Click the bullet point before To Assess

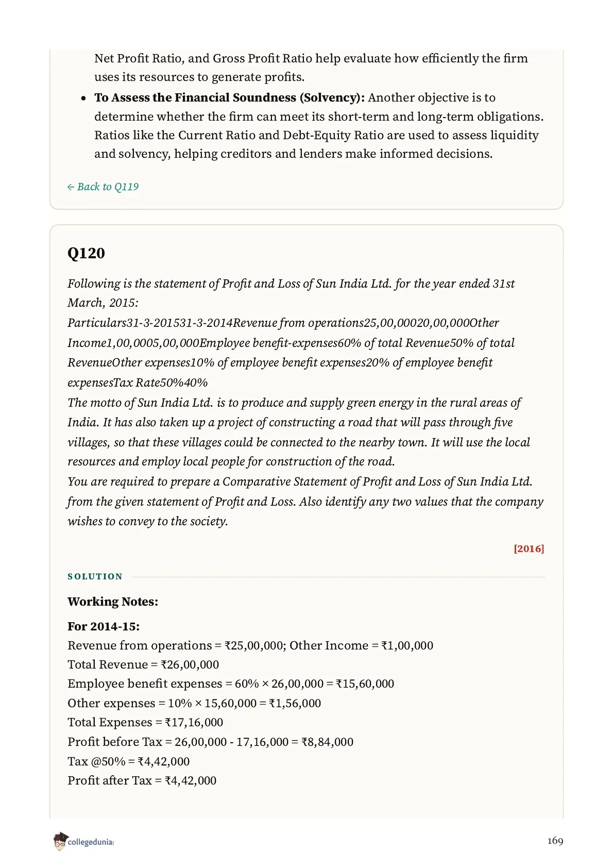pyautogui.click(x=83, y=98)
